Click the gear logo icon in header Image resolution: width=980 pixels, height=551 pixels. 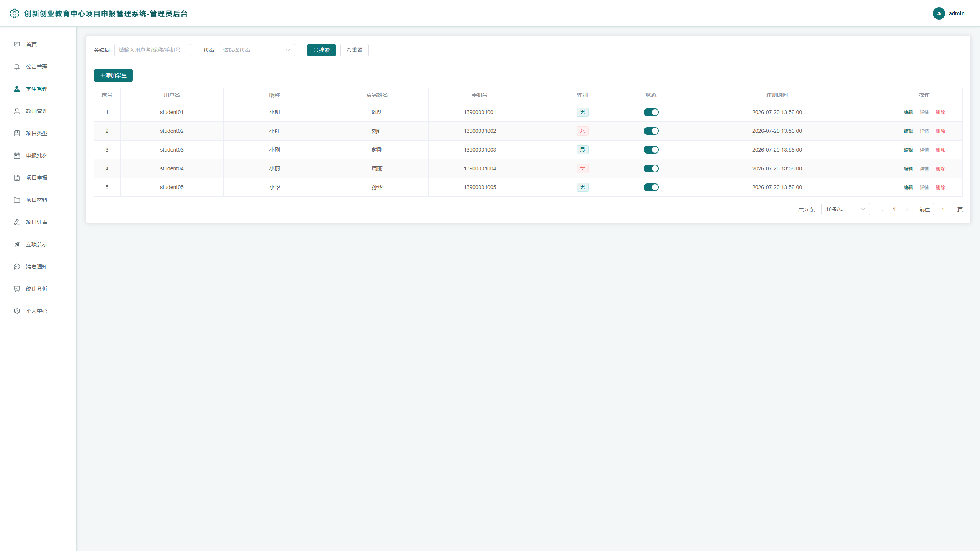(15, 13)
